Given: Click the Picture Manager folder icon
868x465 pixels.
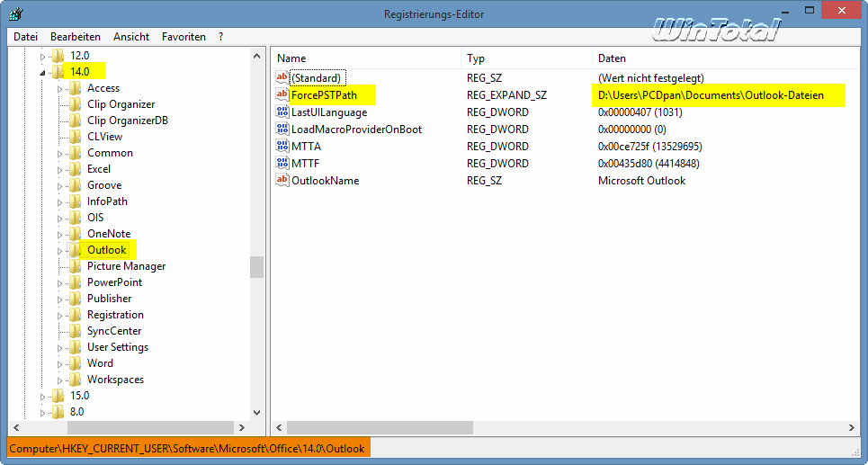Looking at the screenshot, I should click(x=75, y=265).
